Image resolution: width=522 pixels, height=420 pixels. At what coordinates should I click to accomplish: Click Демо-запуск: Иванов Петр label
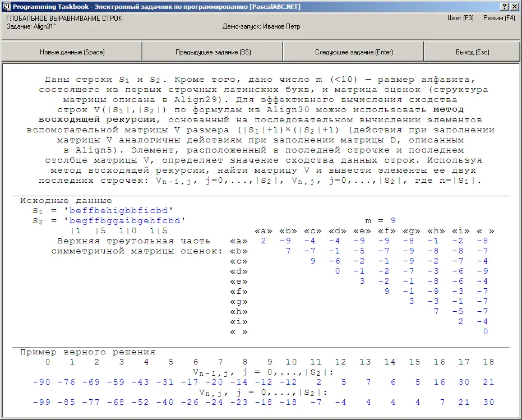coord(261,26)
